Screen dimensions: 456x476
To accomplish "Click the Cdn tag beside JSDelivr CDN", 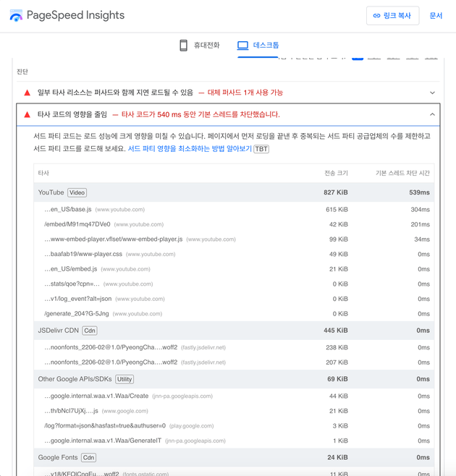I will point(90,331).
